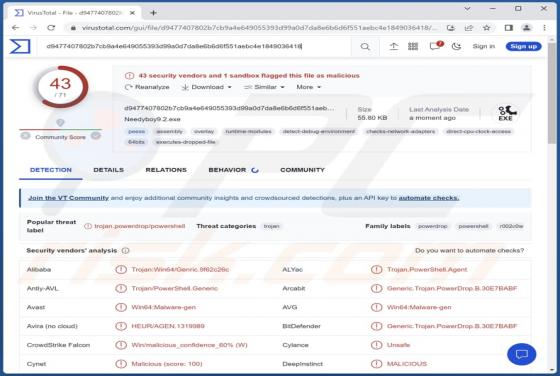Switch to the DETECTION tab
The image size is (560, 376).
click(x=51, y=170)
